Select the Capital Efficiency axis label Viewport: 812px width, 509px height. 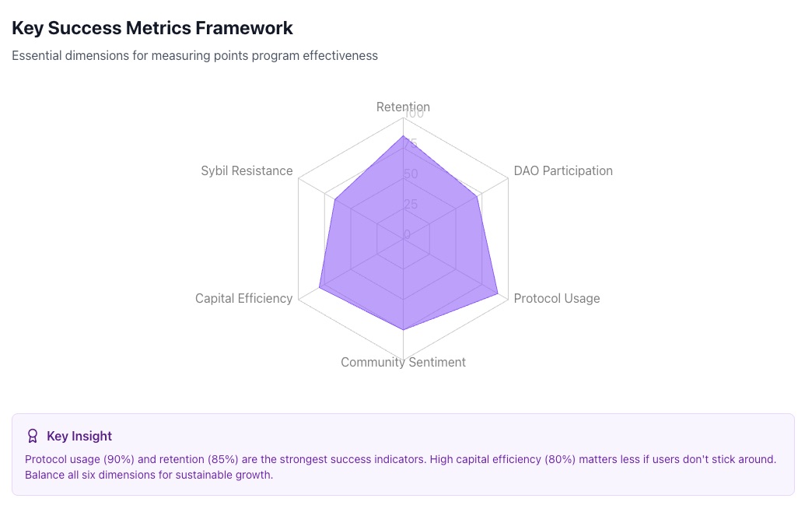(243, 298)
